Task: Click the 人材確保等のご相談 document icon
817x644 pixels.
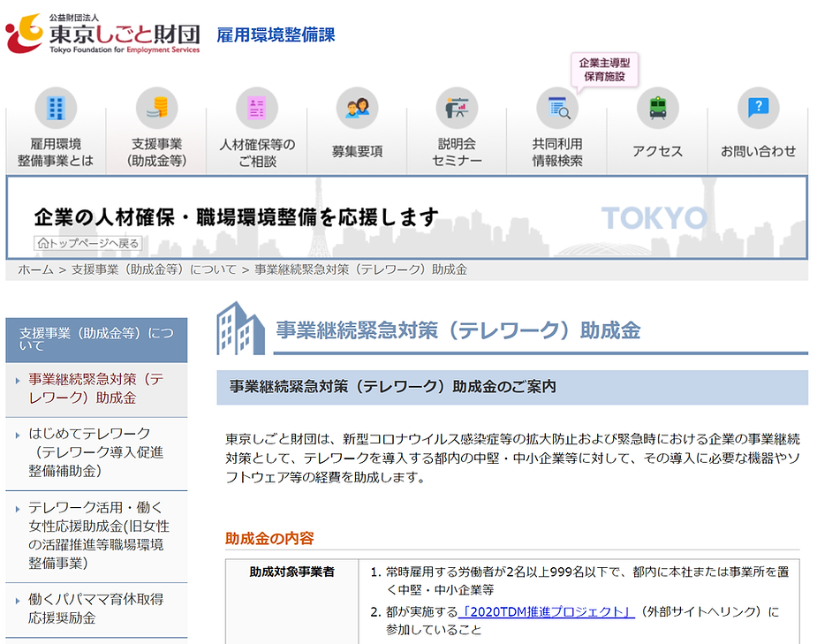Action: pyautogui.click(x=257, y=109)
